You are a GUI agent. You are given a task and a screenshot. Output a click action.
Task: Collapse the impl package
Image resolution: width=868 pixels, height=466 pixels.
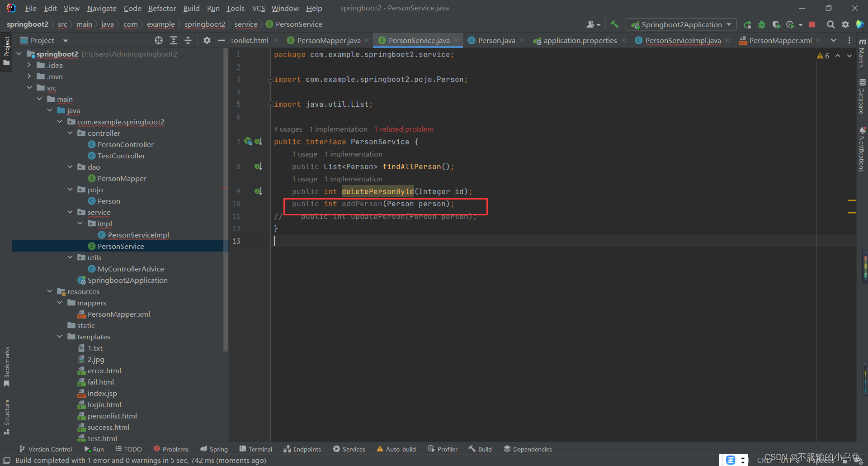80,223
